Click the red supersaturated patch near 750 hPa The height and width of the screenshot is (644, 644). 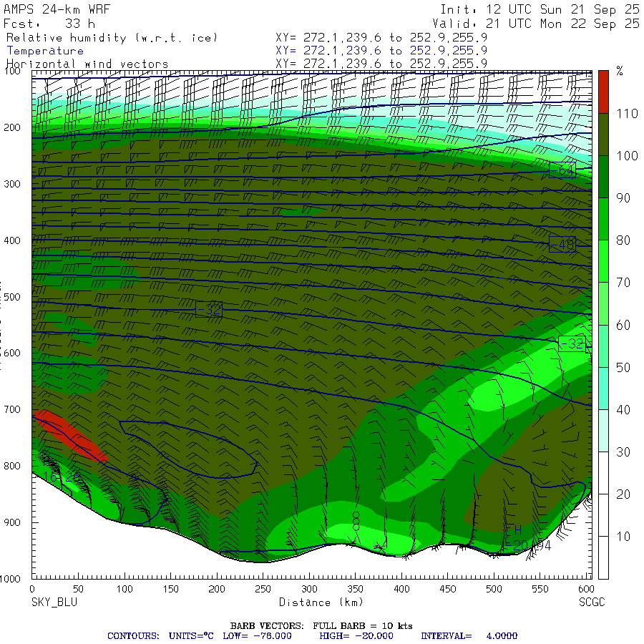click(71, 436)
